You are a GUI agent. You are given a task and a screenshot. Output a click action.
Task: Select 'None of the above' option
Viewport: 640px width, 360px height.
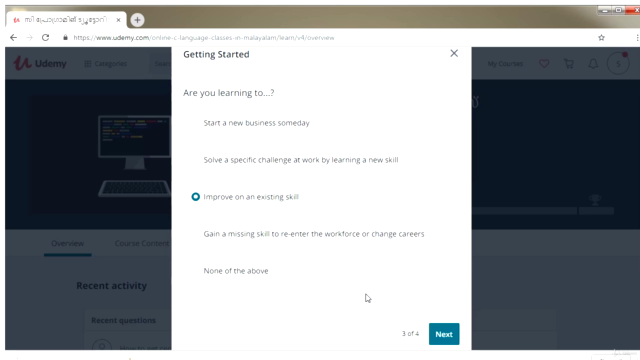pos(236,271)
